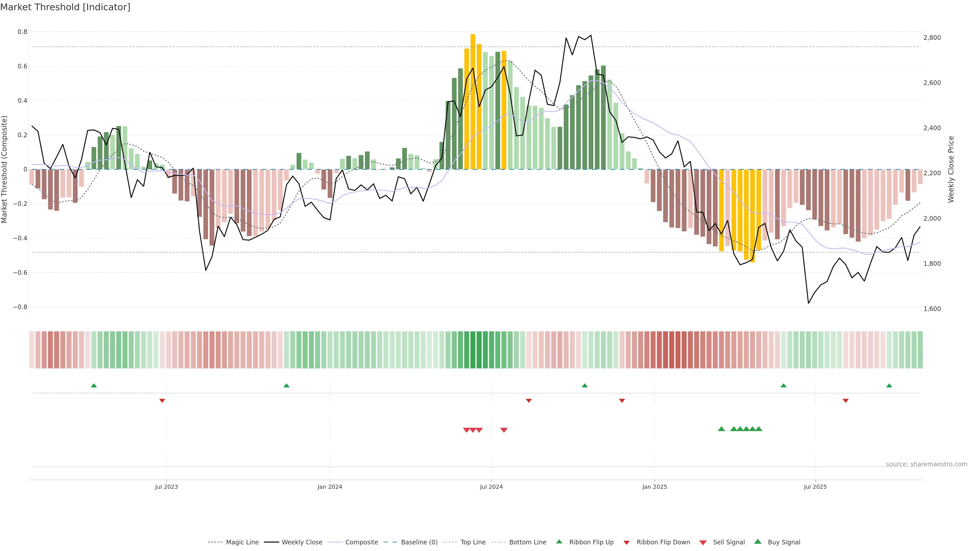This screenshot has width=980, height=551.
Task: Toggle the Weekly Close legend entry
Action: pos(302,542)
